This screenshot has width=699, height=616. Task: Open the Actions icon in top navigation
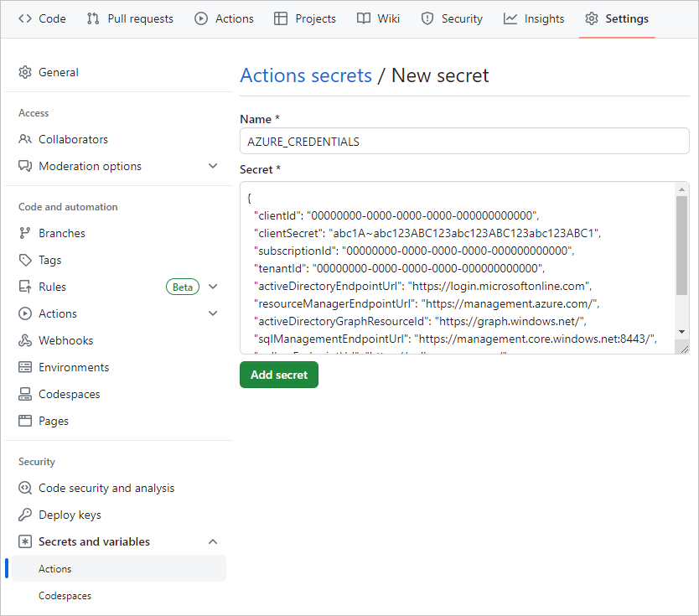coord(200,18)
